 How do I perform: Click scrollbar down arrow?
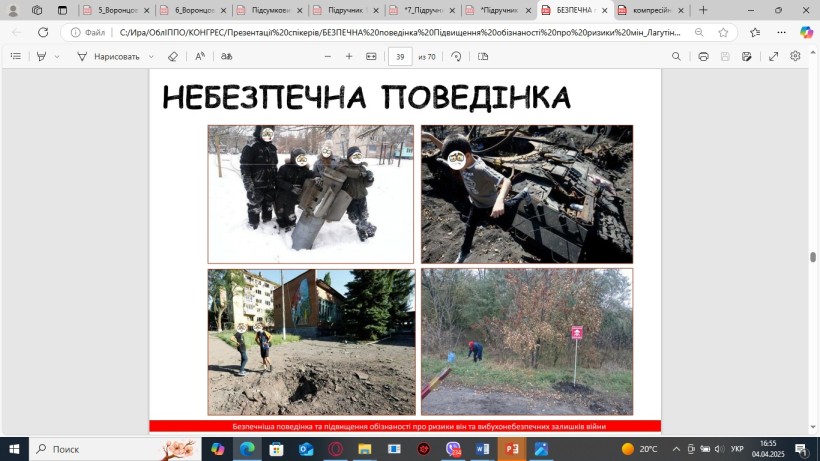point(813,428)
